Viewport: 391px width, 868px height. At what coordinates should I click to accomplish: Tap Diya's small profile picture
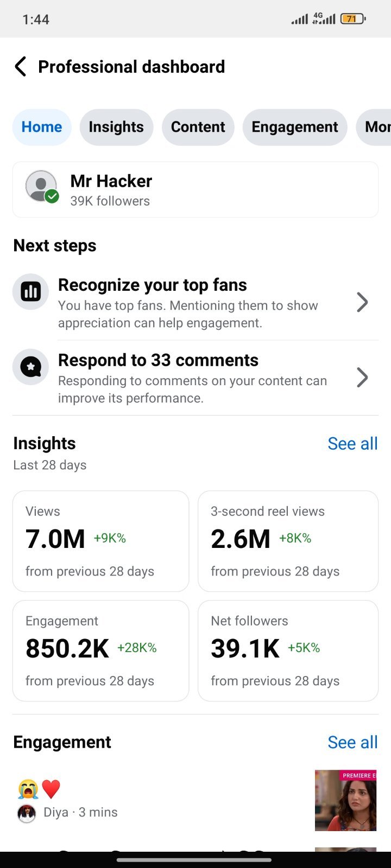[x=27, y=813]
